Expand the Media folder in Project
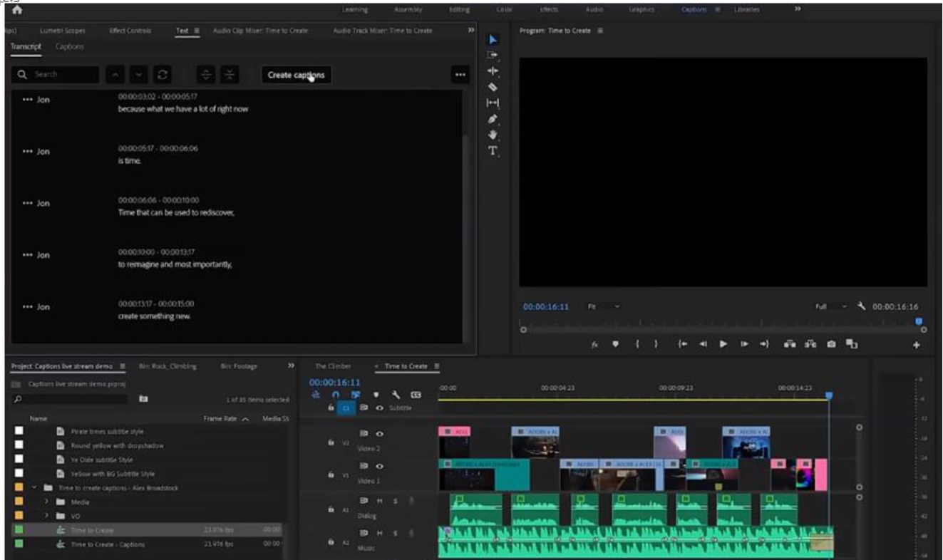This screenshot has width=943, height=560. tap(46, 502)
